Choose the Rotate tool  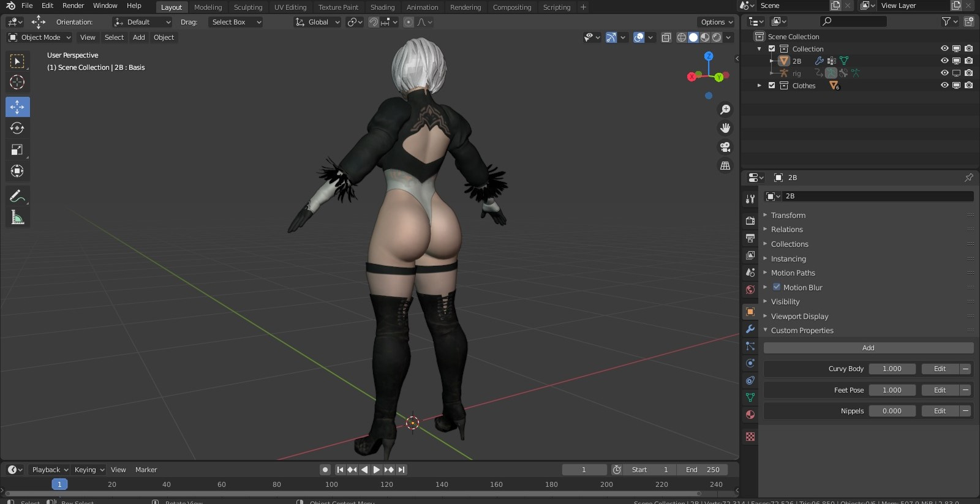point(17,128)
